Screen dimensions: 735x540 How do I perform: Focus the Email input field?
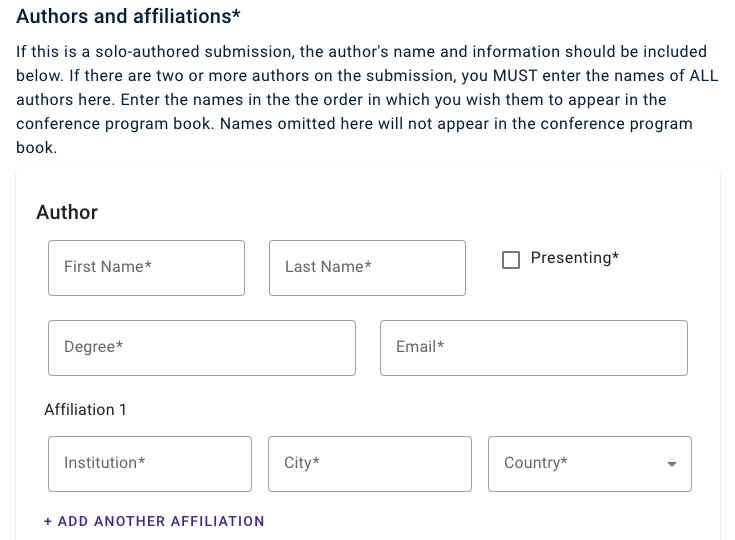[533, 347]
